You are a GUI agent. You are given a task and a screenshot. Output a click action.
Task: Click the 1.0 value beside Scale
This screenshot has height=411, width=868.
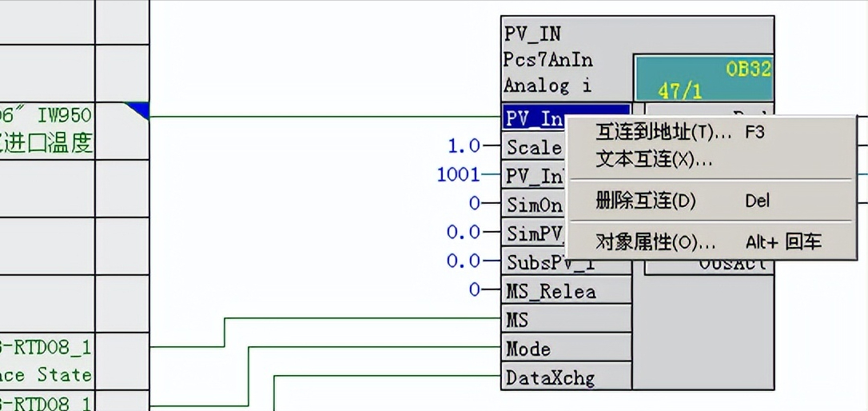(x=464, y=146)
